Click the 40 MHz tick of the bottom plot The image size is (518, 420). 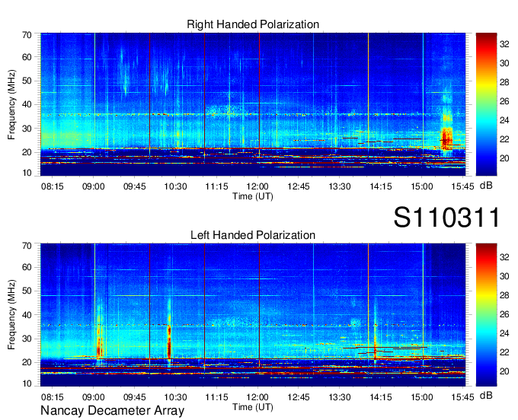point(27,315)
